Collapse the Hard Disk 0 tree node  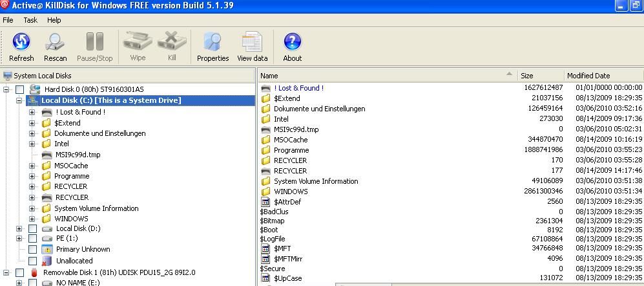tap(6, 89)
